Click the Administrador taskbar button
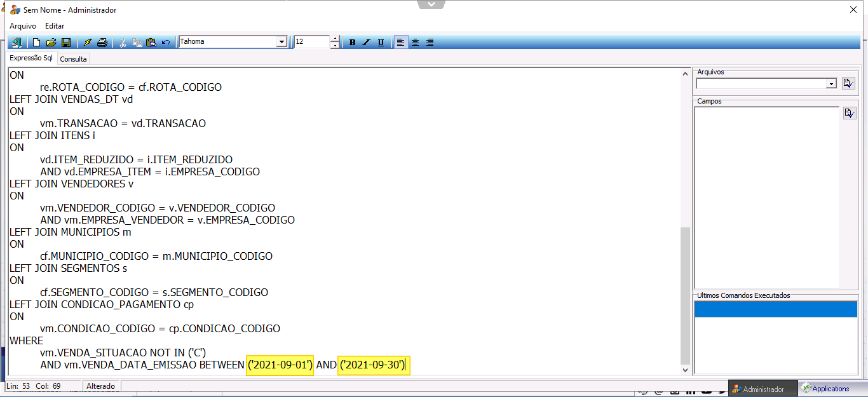Screen dimensions: 868x397 pos(763,389)
